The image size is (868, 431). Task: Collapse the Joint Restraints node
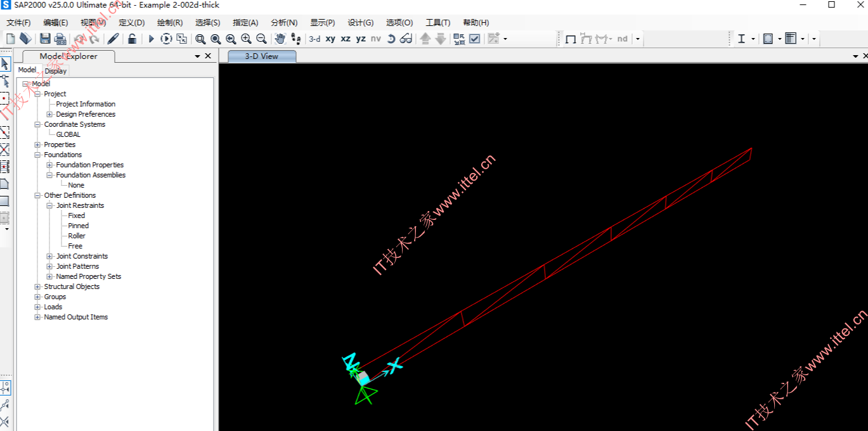(x=50, y=205)
